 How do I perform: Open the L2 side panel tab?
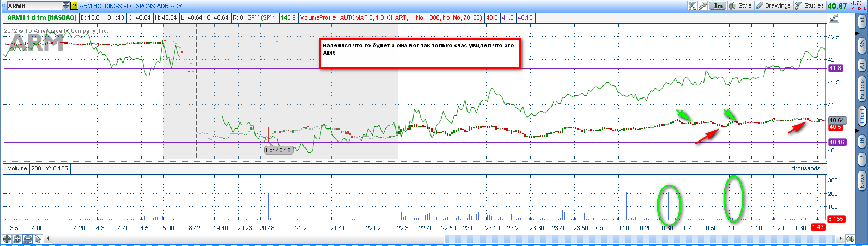coord(862,159)
